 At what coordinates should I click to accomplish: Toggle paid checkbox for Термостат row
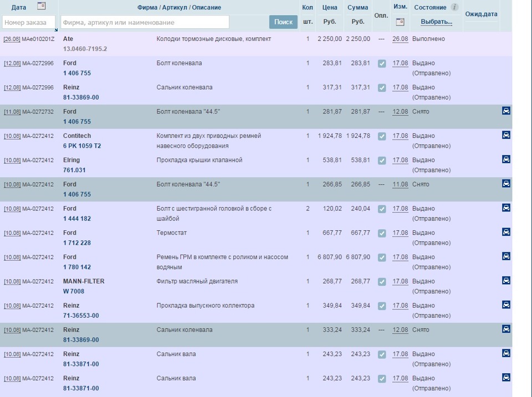click(381, 234)
